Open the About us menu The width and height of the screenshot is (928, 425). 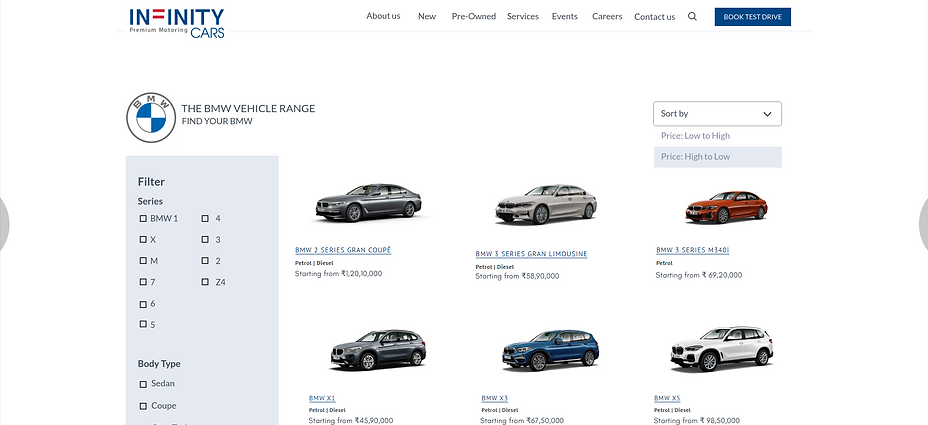(x=383, y=16)
